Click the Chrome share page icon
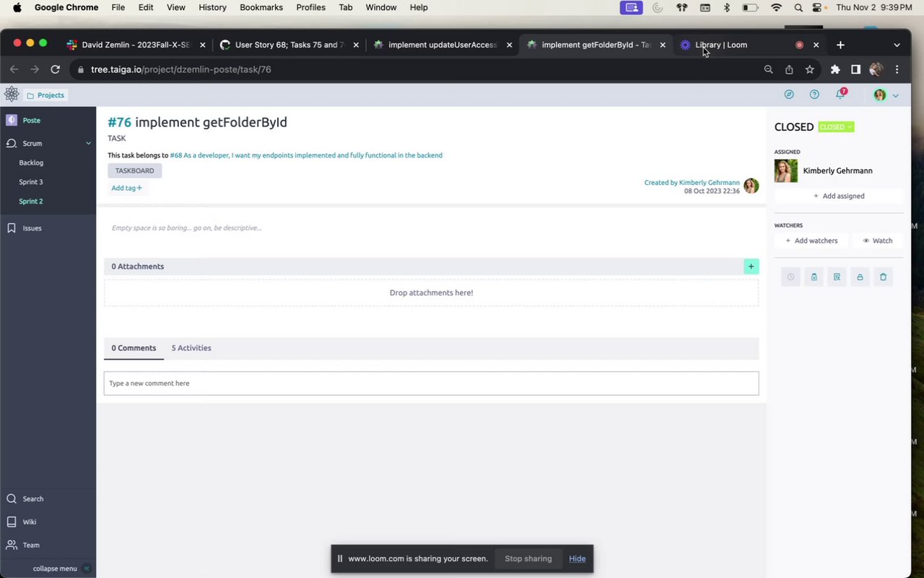 [x=789, y=69]
